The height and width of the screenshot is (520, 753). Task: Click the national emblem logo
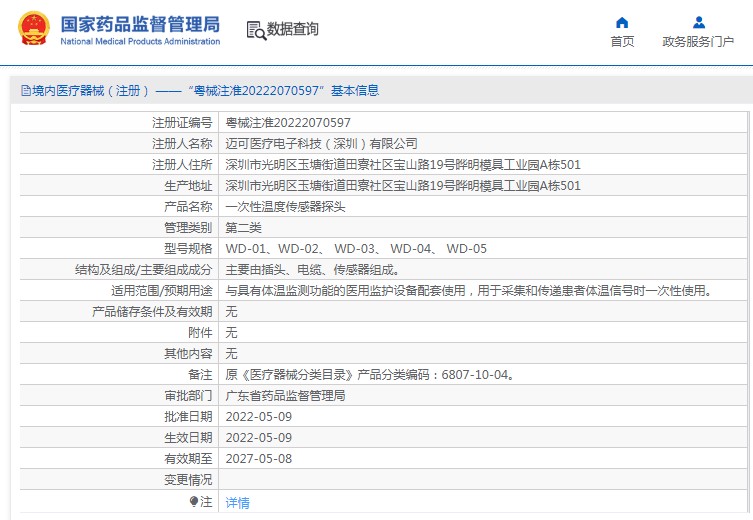click(34, 28)
